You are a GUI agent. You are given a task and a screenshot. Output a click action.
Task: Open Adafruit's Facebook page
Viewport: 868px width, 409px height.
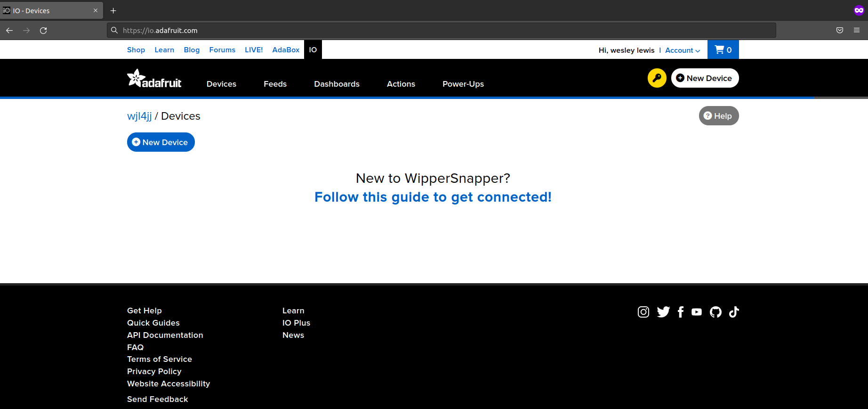click(681, 312)
